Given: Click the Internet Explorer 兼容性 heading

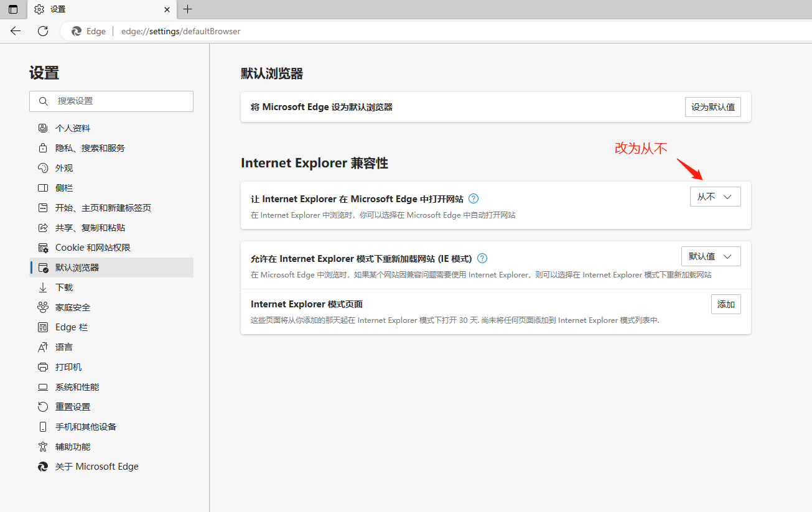Looking at the screenshot, I should click(314, 163).
